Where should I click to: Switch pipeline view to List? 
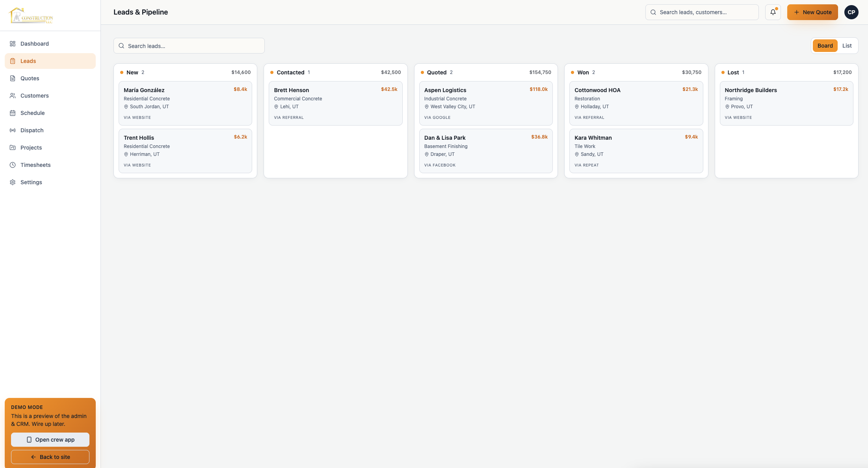(847, 45)
